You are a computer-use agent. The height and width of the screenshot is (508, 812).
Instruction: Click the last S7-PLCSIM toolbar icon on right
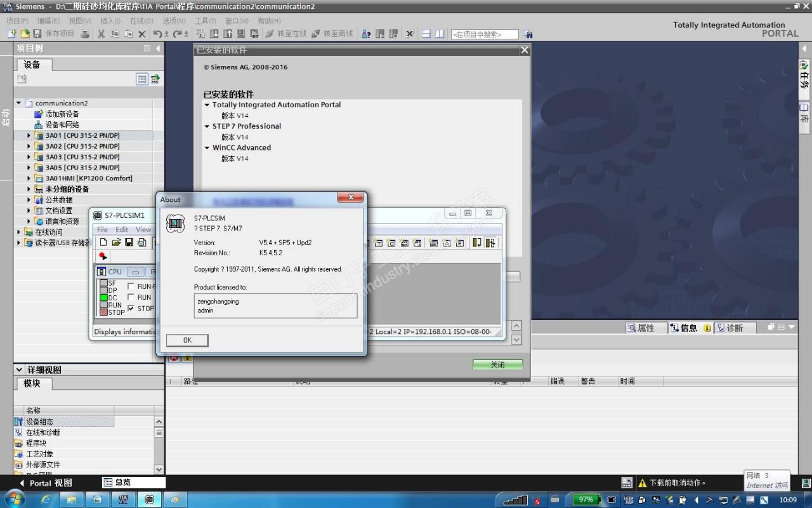(490, 243)
